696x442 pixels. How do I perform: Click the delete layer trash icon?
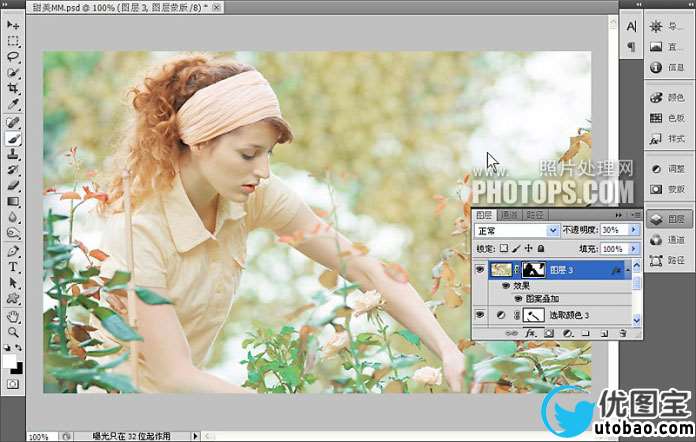tap(622, 333)
